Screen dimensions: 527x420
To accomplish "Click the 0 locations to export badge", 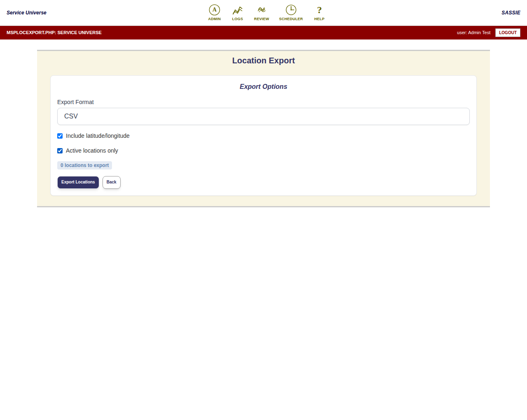I will tap(84, 165).
